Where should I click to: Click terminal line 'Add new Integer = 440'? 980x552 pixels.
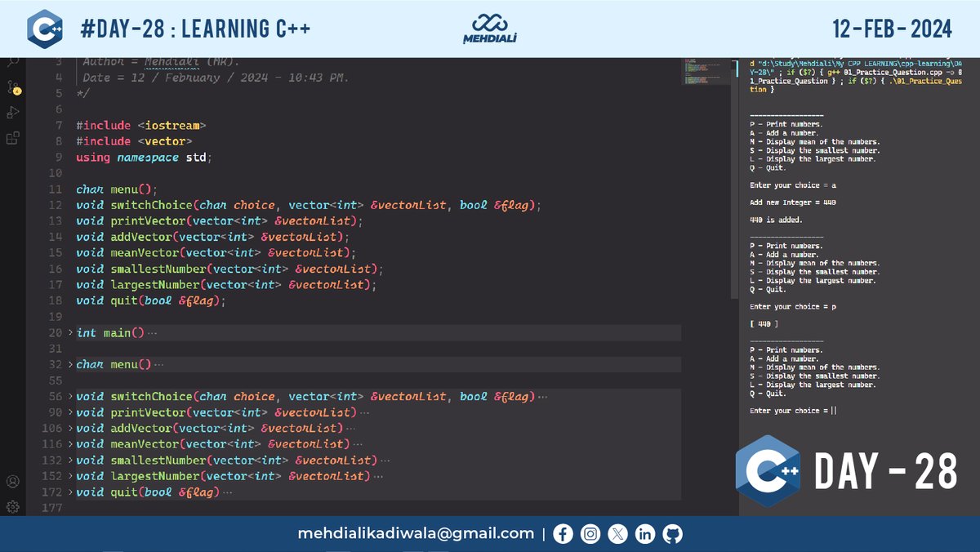[792, 203]
